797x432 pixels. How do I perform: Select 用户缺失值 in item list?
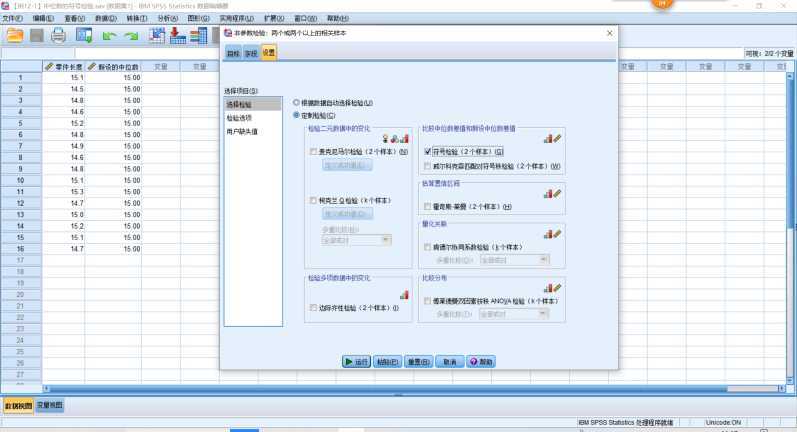coord(253,132)
